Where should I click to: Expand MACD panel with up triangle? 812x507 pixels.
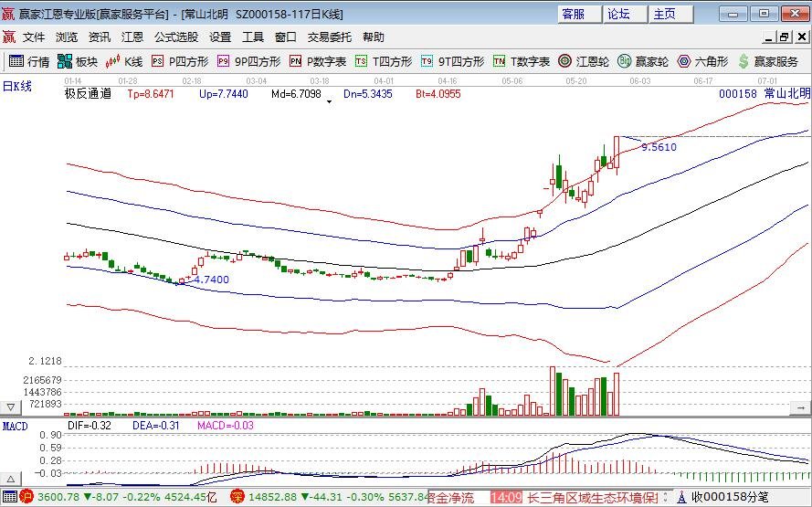pos(11,479)
